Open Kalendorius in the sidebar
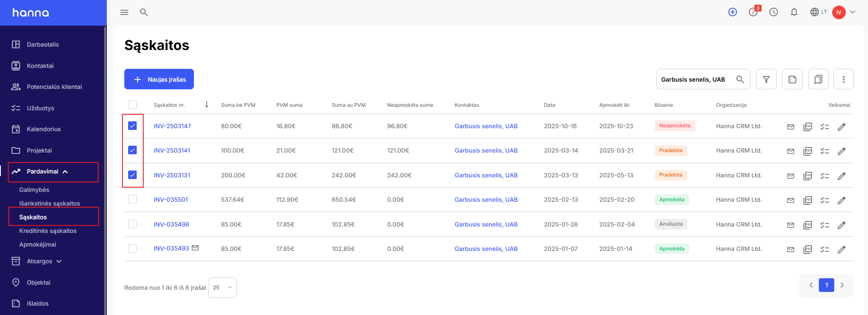The height and width of the screenshot is (315, 868). pyautogui.click(x=44, y=129)
